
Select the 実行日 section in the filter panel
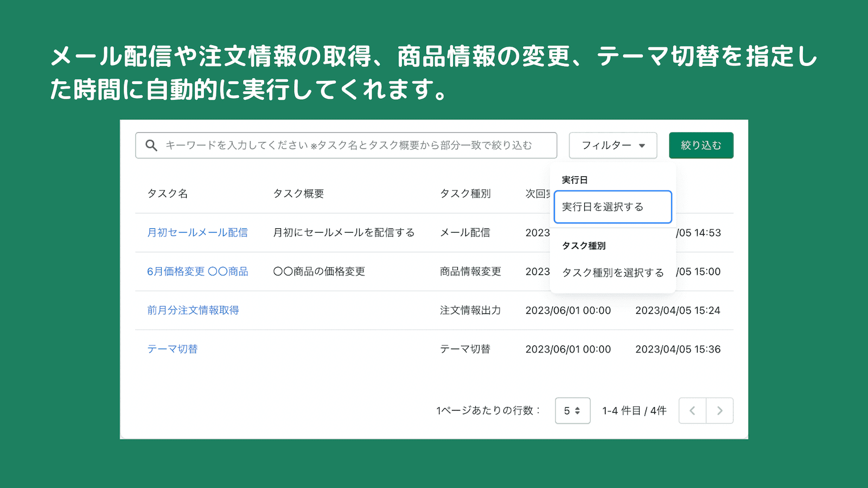click(575, 180)
